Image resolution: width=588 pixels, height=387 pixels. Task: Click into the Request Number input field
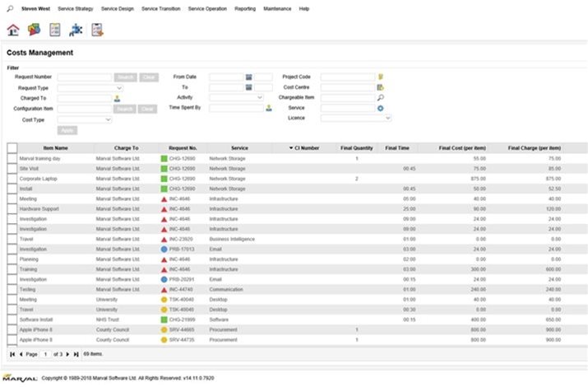[85, 77]
